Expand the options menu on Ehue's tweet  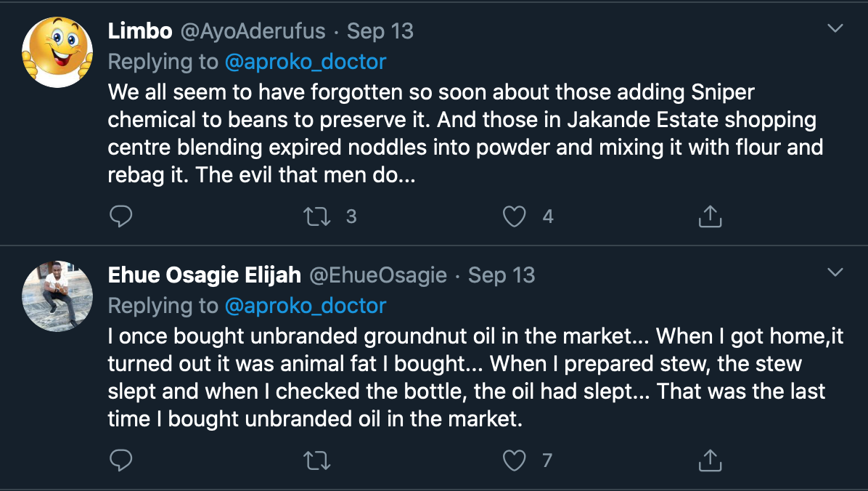(x=835, y=273)
